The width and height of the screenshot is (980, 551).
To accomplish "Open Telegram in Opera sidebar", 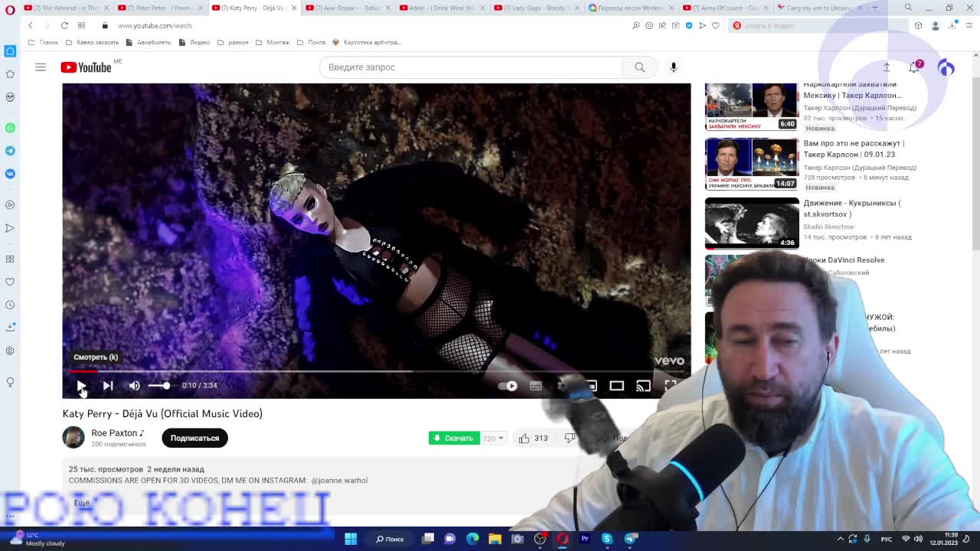I will (10, 151).
